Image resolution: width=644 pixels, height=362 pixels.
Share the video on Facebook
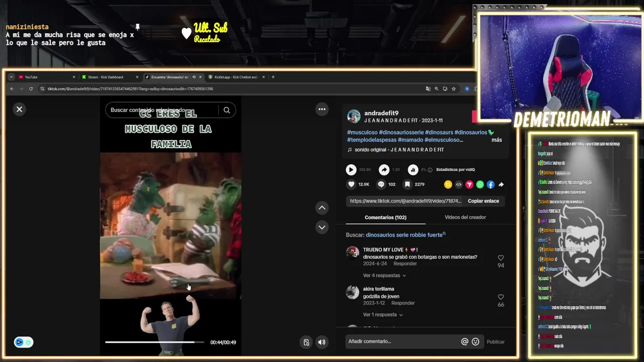pyautogui.click(x=491, y=185)
